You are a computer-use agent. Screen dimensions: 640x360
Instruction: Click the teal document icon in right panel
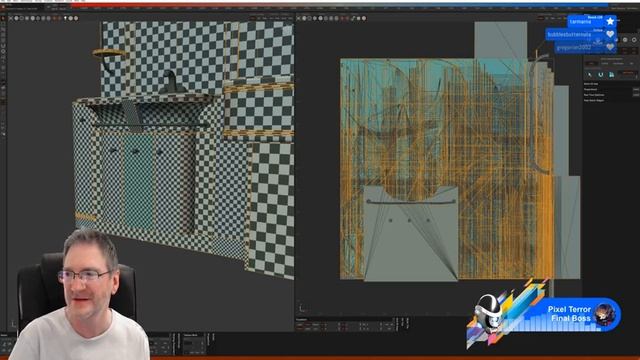611,75
